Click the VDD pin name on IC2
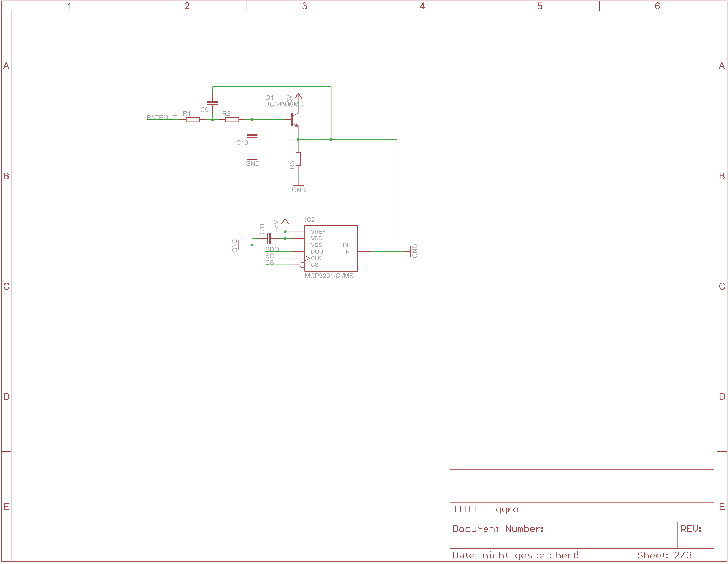Image resolution: width=728 pixels, height=564 pixels. pyautogui.click(x=317, y=238)
